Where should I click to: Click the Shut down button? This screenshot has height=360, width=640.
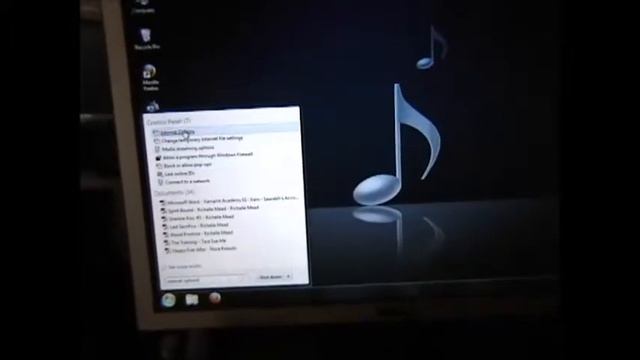tap(270, 277)
